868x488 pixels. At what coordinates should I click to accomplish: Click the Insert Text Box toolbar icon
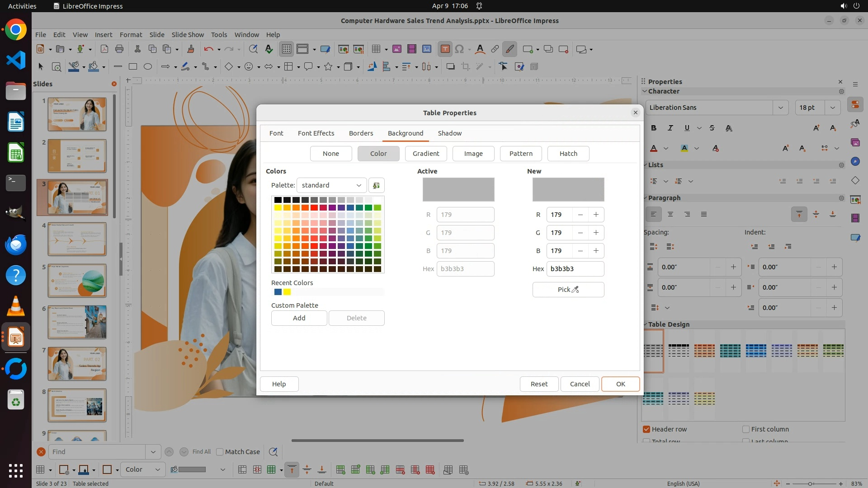(445, 49)
